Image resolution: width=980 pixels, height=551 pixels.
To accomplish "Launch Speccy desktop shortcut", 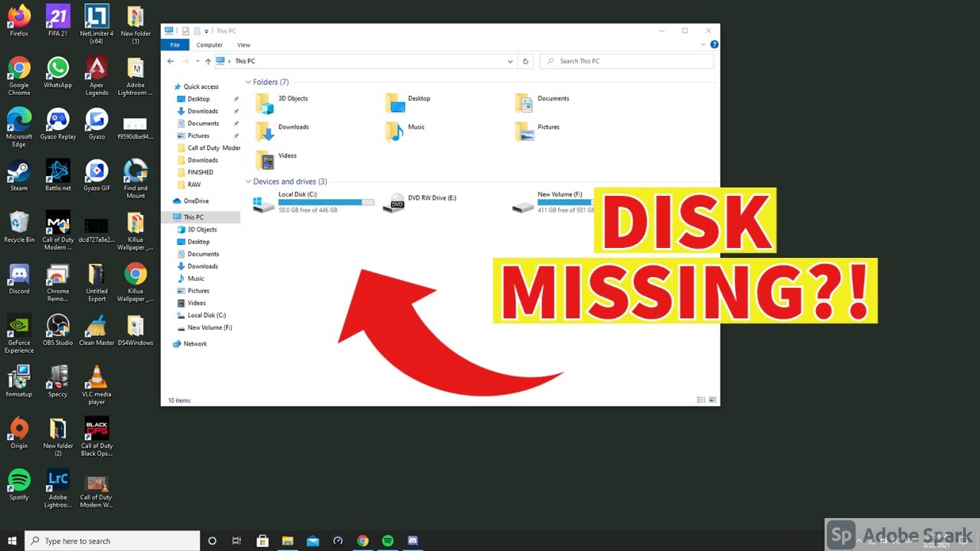I will coord(57,381).
